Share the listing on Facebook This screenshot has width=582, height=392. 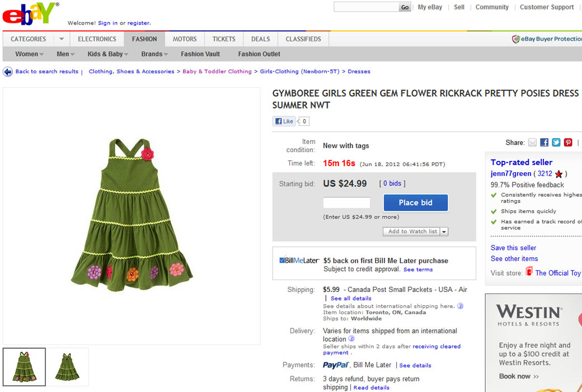pos(544,143)
